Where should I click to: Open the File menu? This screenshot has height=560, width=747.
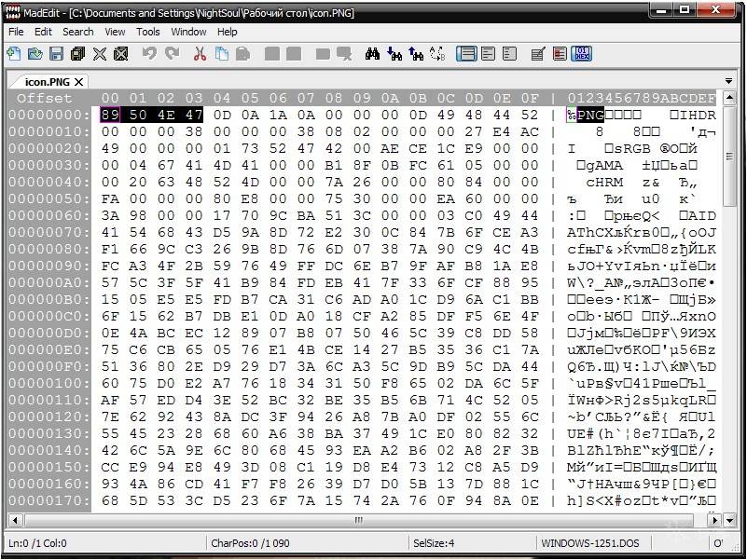(16, 32)
